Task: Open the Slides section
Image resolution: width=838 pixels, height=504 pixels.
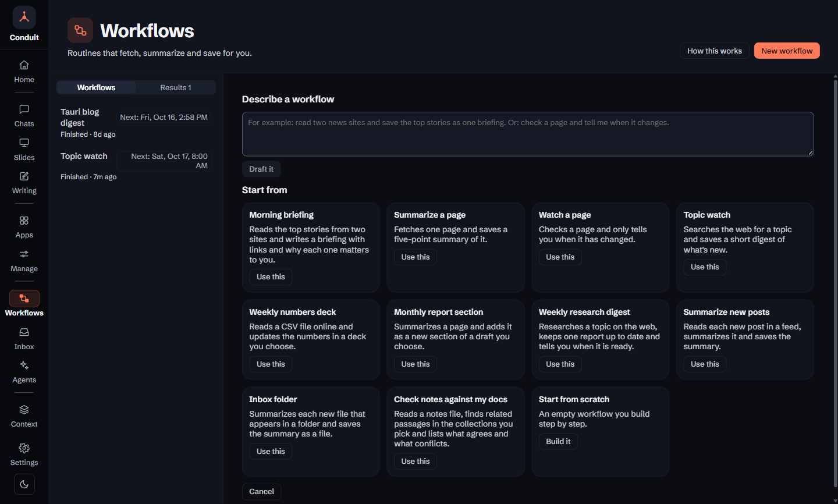Action: tap(24, 150)
